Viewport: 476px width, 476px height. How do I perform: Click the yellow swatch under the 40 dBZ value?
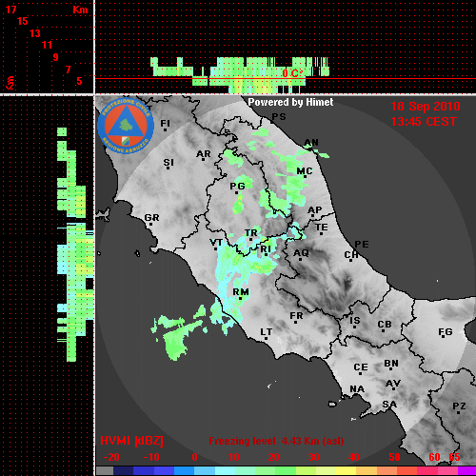coord(346,471)
